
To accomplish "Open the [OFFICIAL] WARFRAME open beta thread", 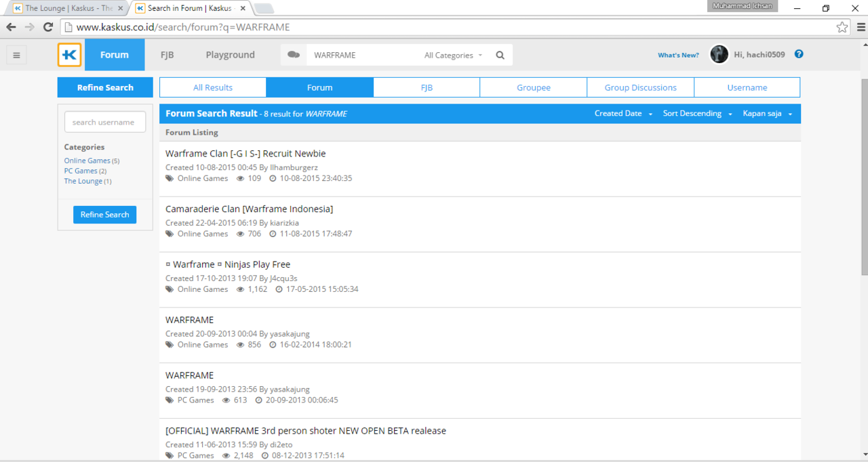I will [x=306, y=431].
